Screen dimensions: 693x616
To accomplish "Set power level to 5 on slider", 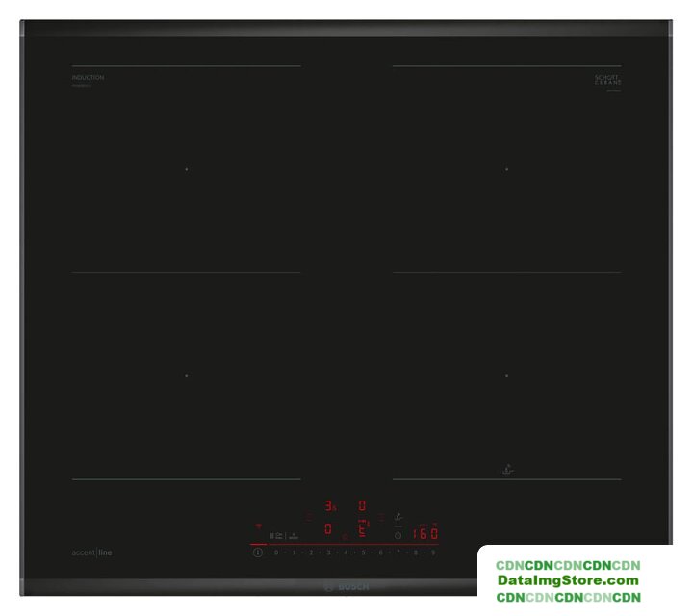I will pyautogui.click(x=363, y=553).
